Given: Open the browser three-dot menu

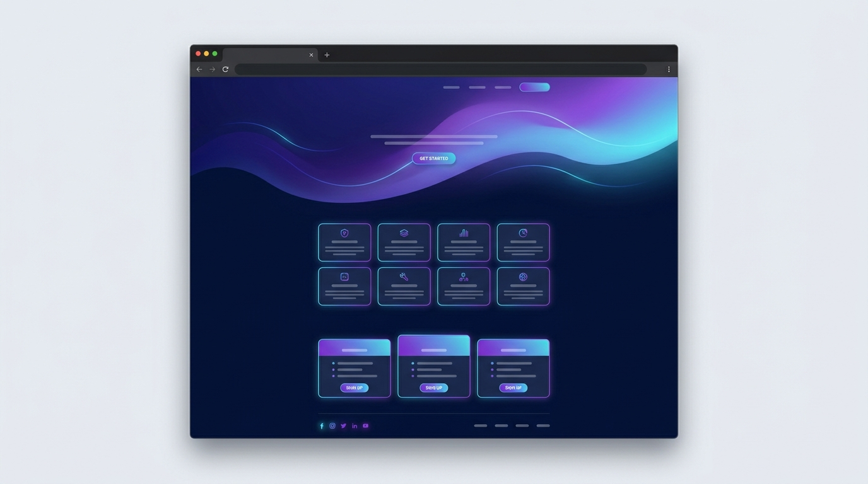Looking at the screenshot, I should (x=669, y=69).
